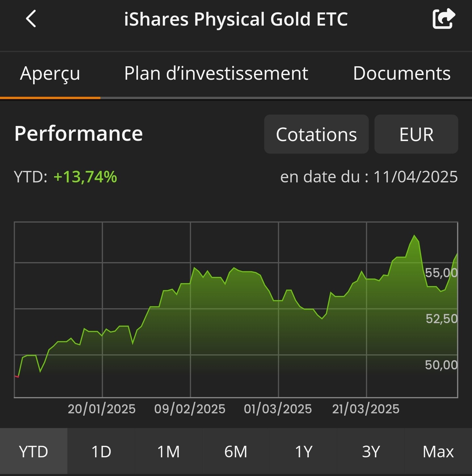Tap the 09/02/2025 date label
The height and width of the screenshot is (476, 472).
190,409
